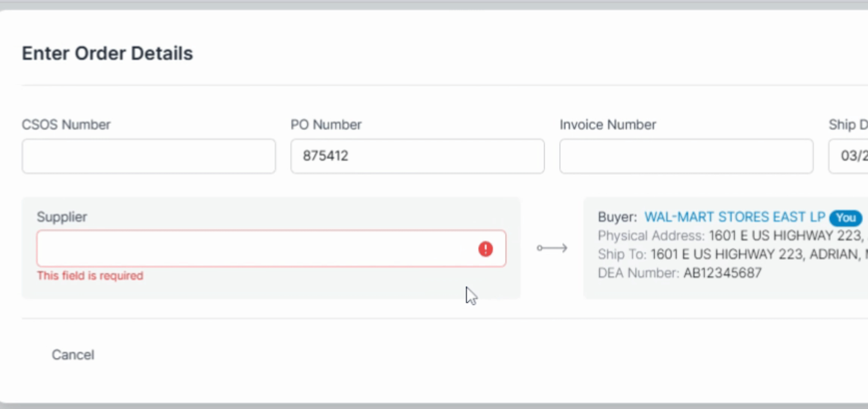Viewport: 868px width, 409px height.
Task: Select the Invoice Number input box
Action: point(686,156)
